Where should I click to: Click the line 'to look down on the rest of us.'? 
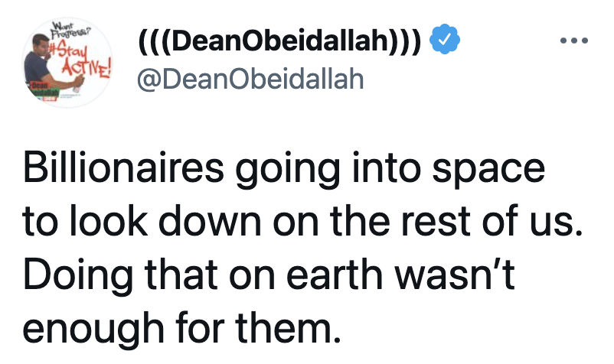[x=303, y=221]
